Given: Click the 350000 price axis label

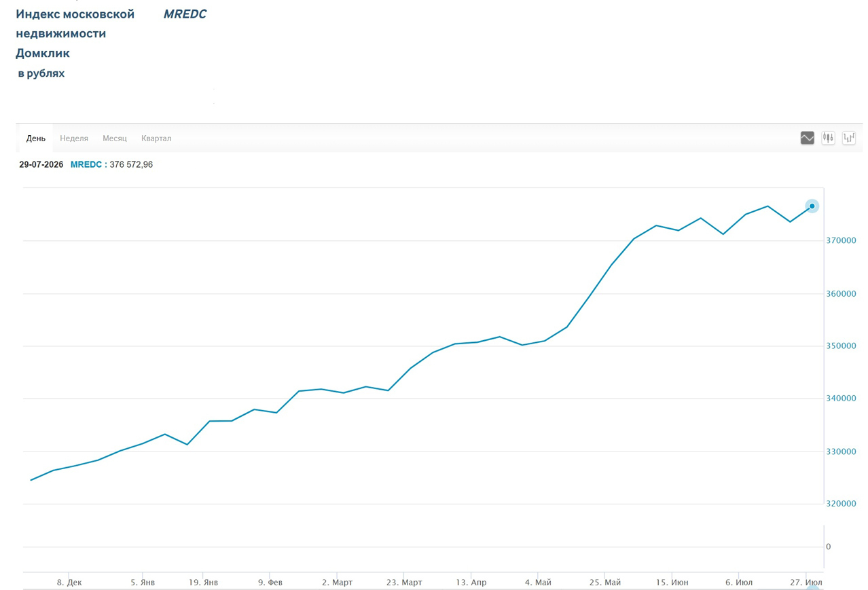Looking at the screenshot, I should coord(842,346).
